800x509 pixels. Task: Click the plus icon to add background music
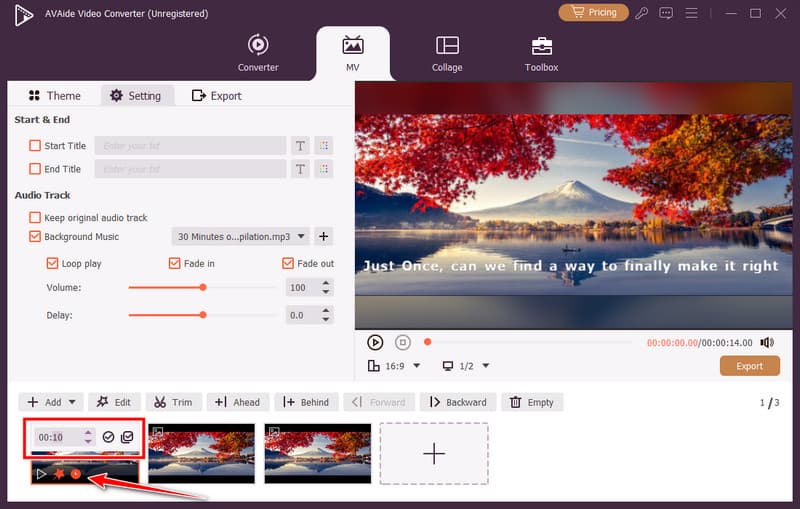tap(323, 237)
